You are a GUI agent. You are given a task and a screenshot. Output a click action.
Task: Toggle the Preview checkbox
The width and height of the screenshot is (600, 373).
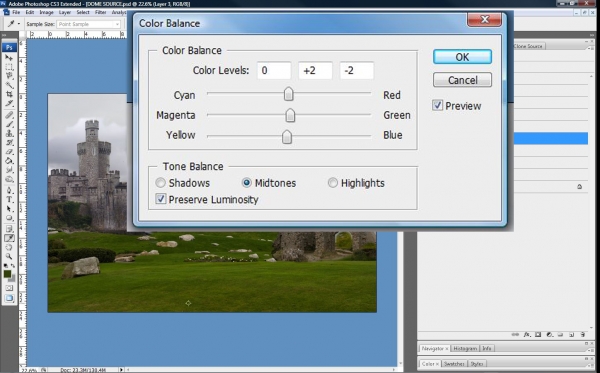[437, 105]
